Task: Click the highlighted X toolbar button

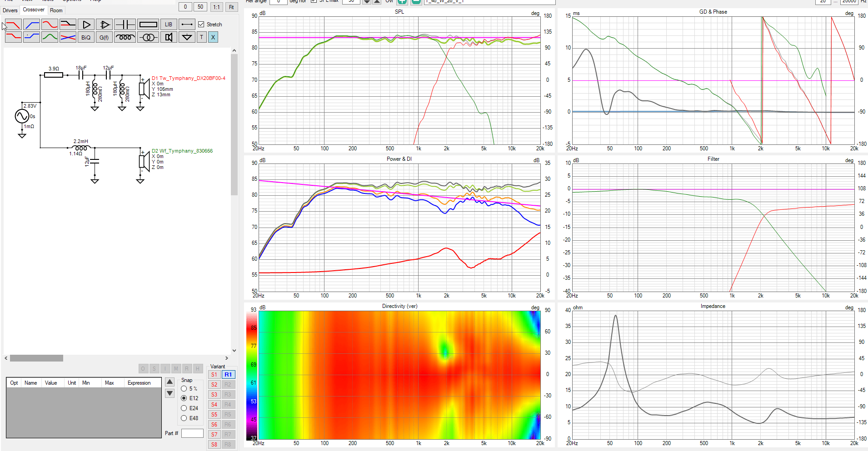Action: click(x=213, y=37)
